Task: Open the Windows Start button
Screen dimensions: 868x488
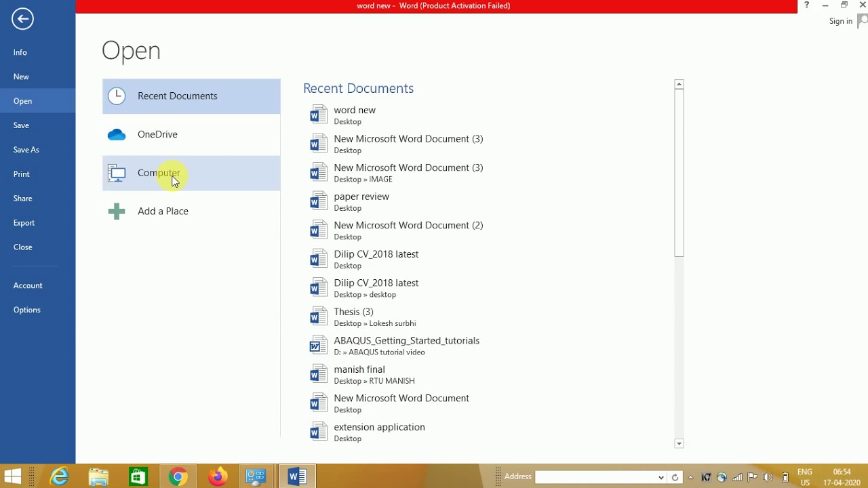Action: click(x=12, y=476)
